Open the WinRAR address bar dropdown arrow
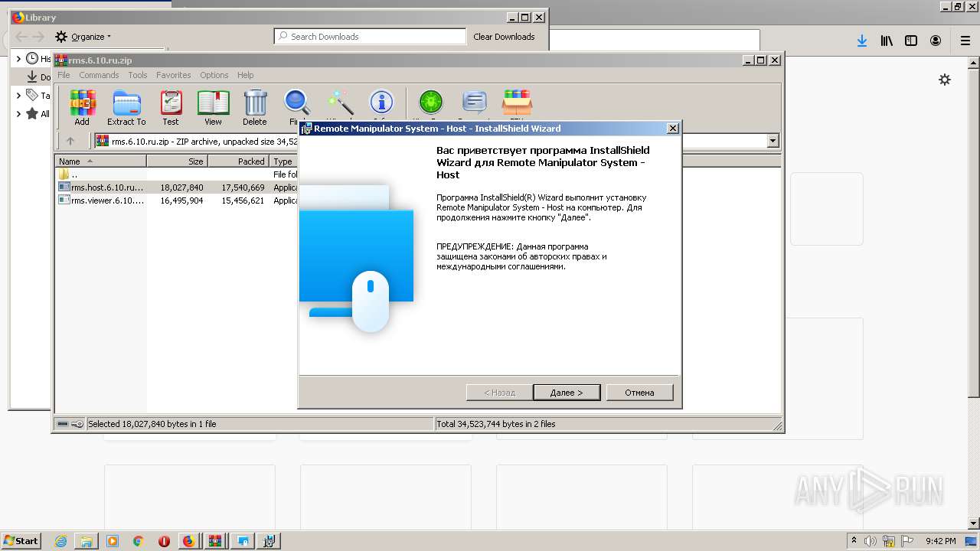The height and width of the screenshot is (551, 980). [773, 141]
